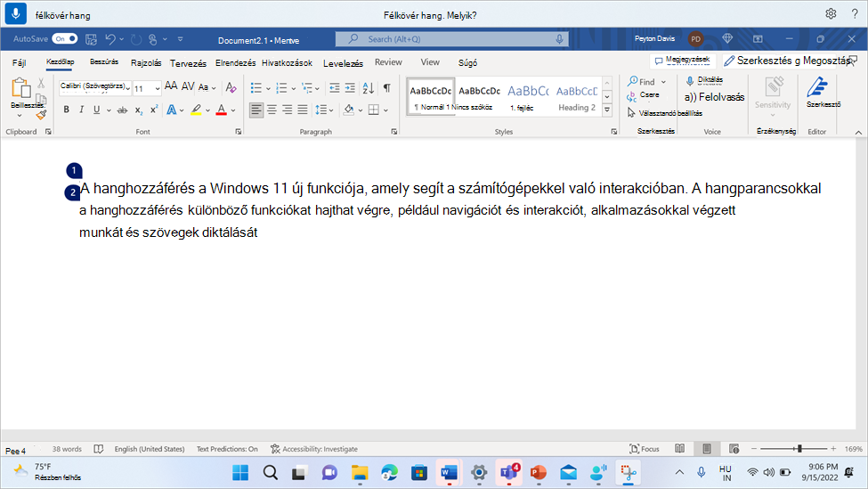
Task: Click the zoom slider handle
Action: tap(799, 449)
